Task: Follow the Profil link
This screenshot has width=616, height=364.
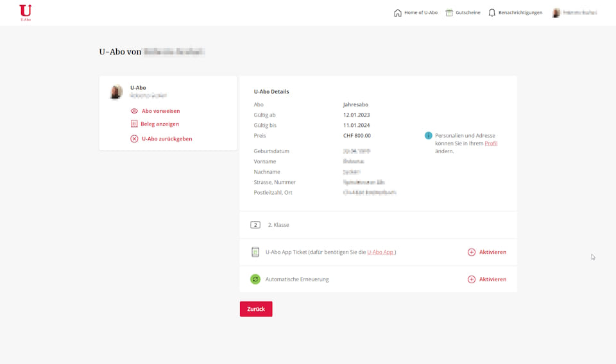Action: pyautogui.click(x=491, y=144)
